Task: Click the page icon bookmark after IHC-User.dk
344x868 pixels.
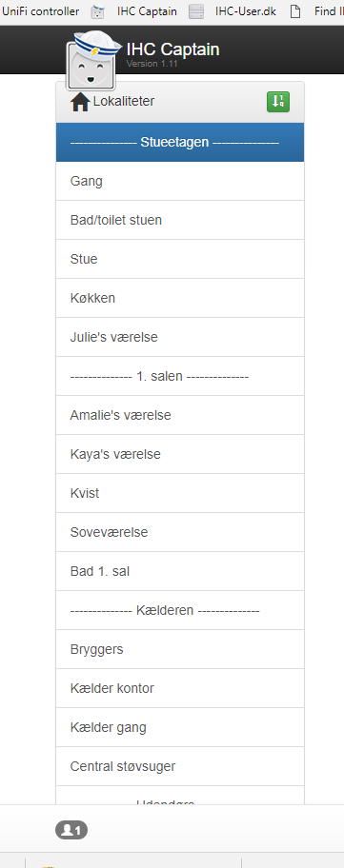Action: [x=295, y=11]
